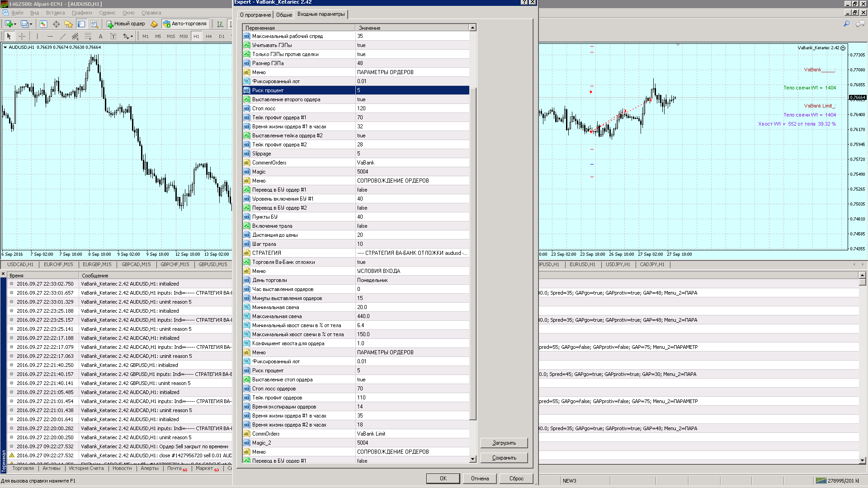Open the Navigator favorites folder icon
The width and height of the screenshot is (868, 488).
point(69,24)
